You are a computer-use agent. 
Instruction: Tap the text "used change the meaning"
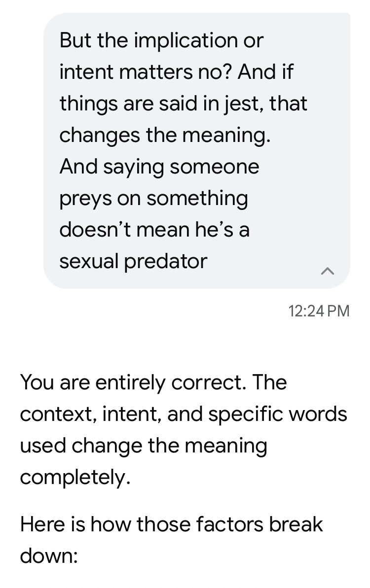pyautogui.click(x=144, y=446)
